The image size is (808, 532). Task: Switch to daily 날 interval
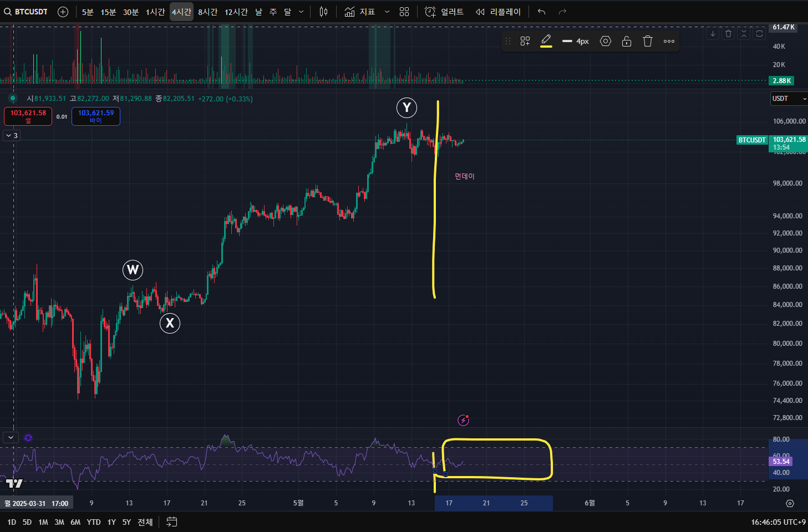(258, 12)
